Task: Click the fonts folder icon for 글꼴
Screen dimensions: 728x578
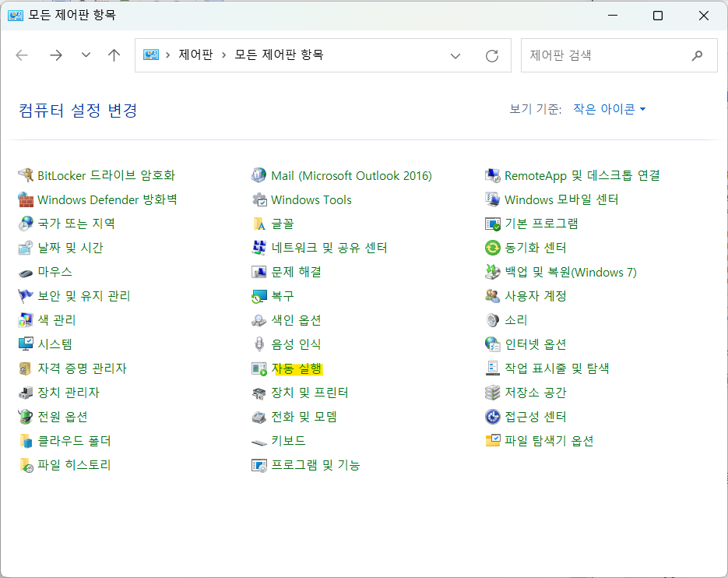Action: click(259, 224)
